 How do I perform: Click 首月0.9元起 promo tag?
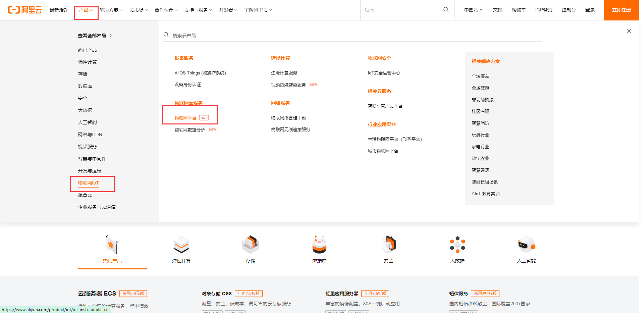(x=133, y=294)
